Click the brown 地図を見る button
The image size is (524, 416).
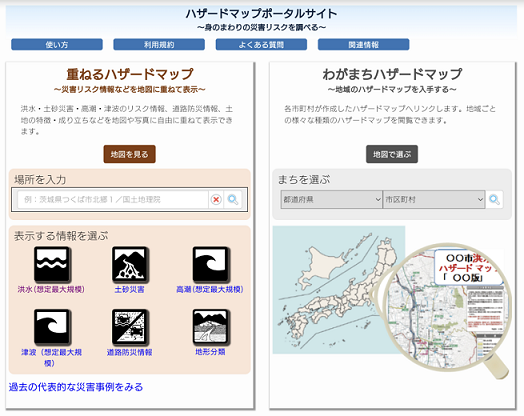[x=130, y=154]
